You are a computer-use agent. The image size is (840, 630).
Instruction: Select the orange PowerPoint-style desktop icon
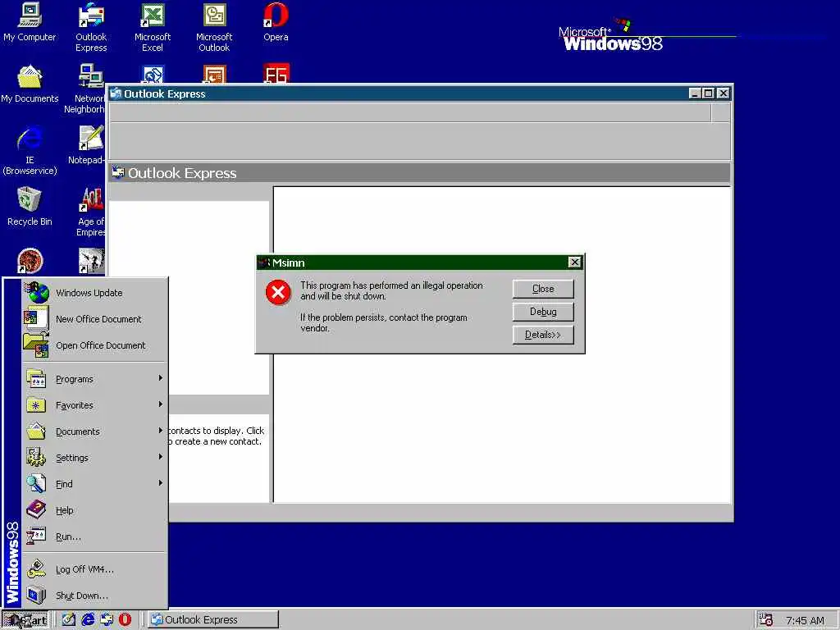[214, 73]
